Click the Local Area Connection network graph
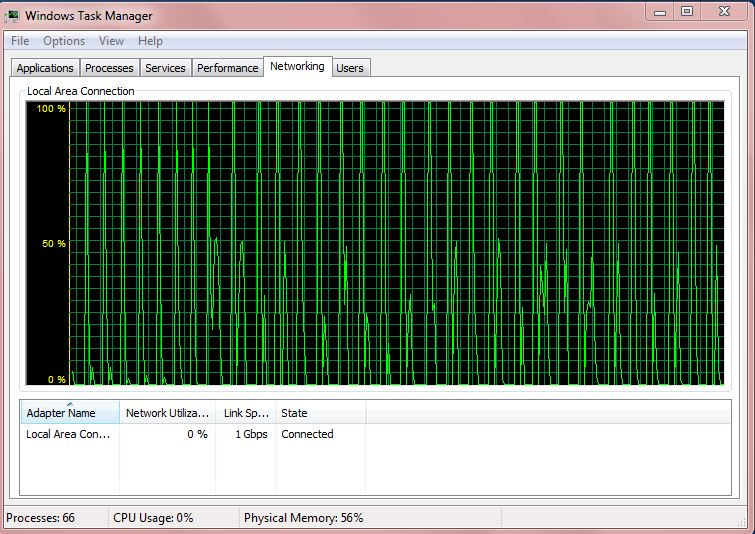Screen dimensions: 755x534 pyautogui.click(x=375, y=243)
